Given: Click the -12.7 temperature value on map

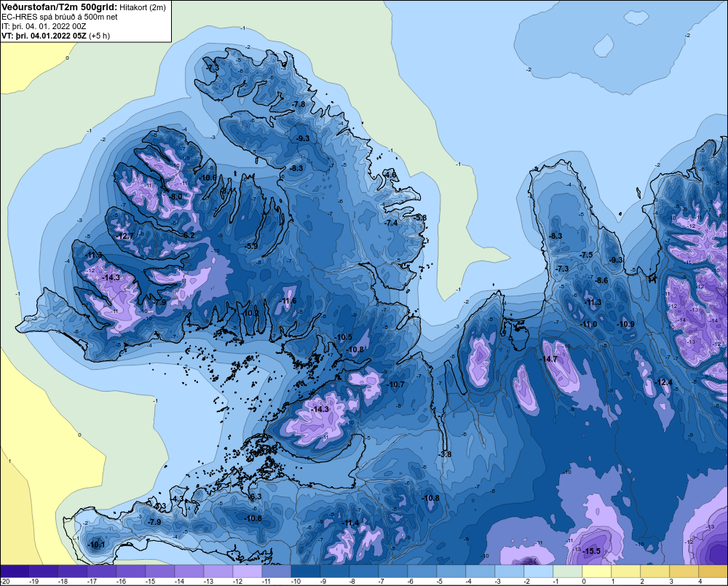Looking at the screenshot, I should tap(125, 236).
